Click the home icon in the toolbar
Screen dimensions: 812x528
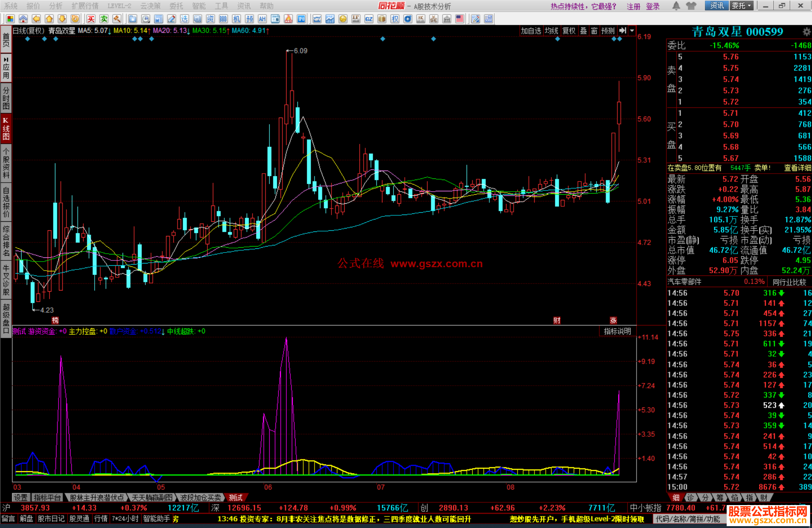point(23,19)
